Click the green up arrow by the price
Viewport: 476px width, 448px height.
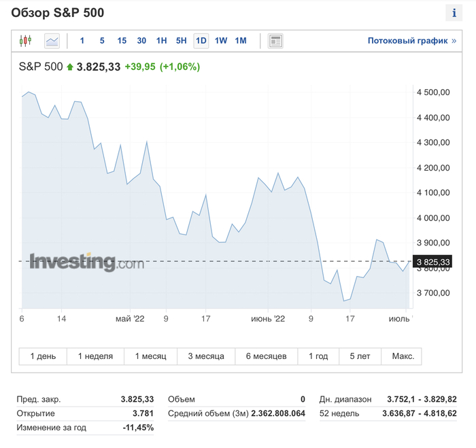(x=69, y=67)
